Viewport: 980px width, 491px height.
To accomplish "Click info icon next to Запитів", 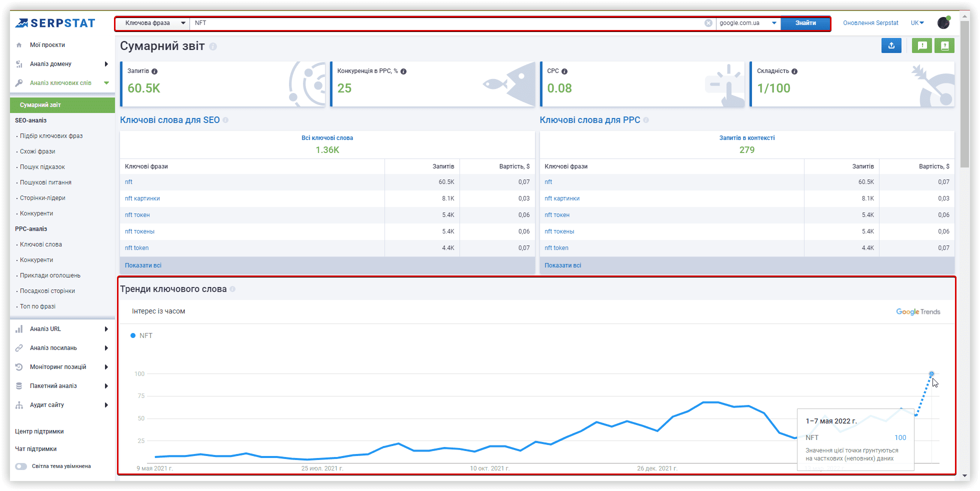I will 154,71.
